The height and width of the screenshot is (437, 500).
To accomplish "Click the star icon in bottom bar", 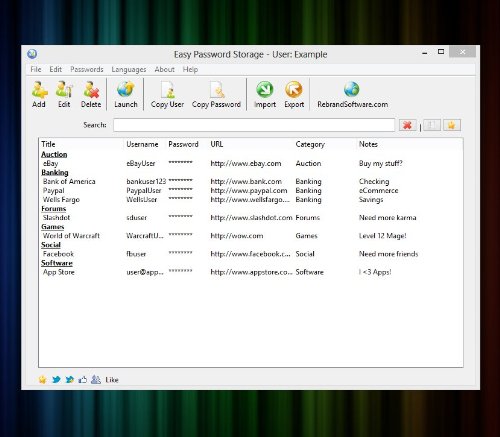I will (42, 379).
